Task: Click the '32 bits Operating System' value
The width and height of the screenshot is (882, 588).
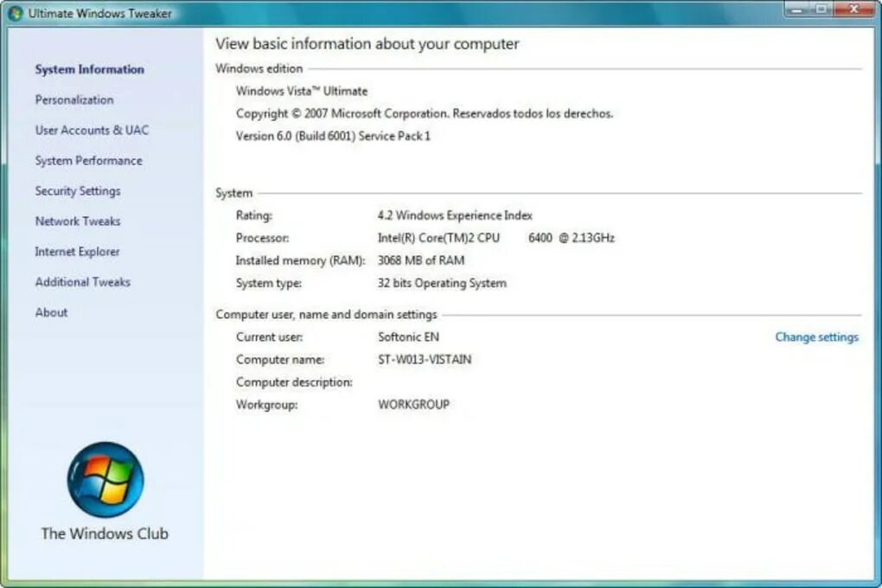Action: pos(442,283)
